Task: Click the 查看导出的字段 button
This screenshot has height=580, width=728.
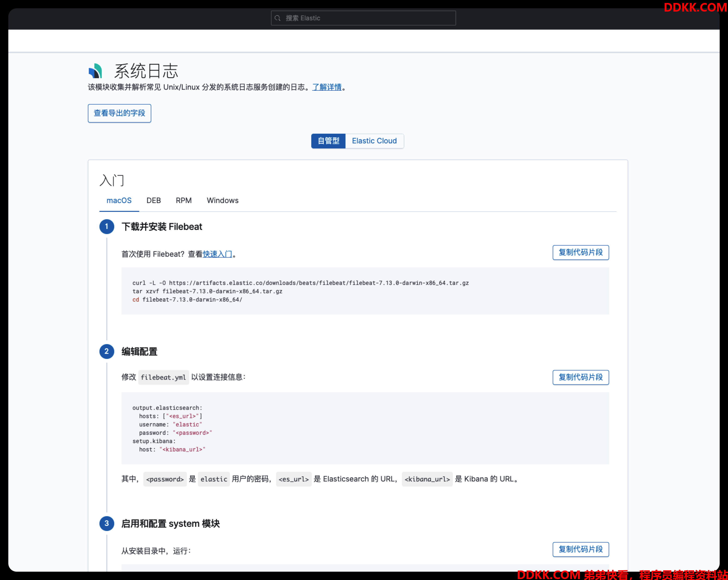Action: 120,113
